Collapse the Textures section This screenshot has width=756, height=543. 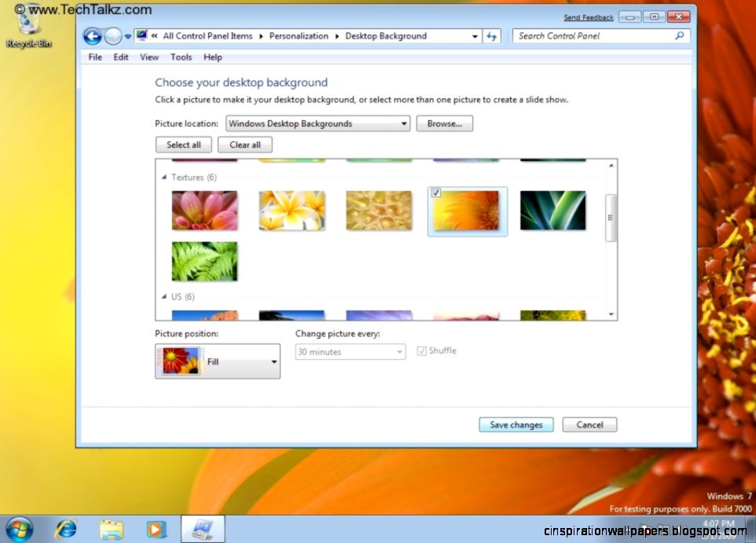(165, 177)
